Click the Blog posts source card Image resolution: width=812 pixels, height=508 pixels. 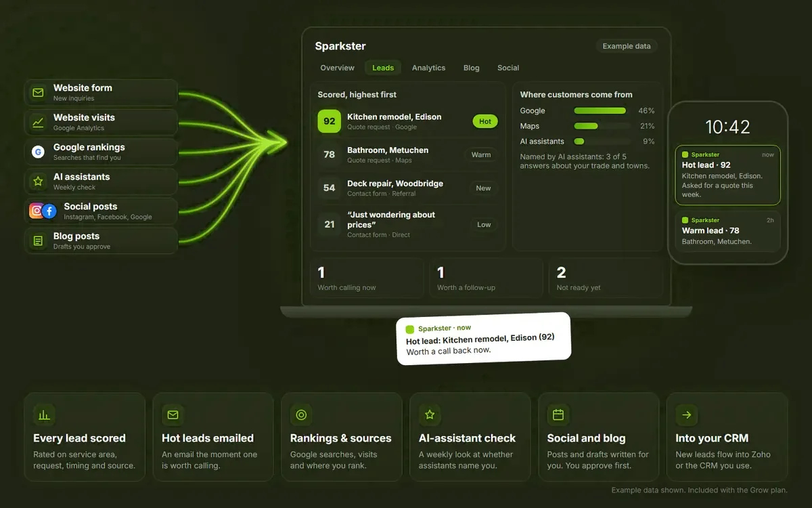(101, 240)
